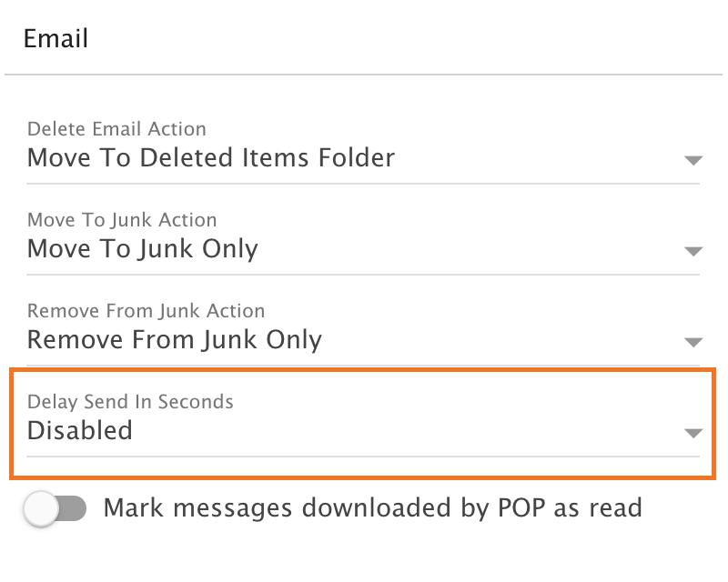Click the 'Remove From Junk Only' value
Viewport: 728px width, 582px height.
point(175,340)
